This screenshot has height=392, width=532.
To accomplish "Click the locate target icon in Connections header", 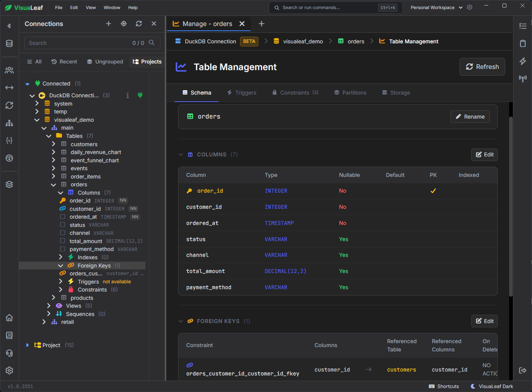I will pos(124,24).
